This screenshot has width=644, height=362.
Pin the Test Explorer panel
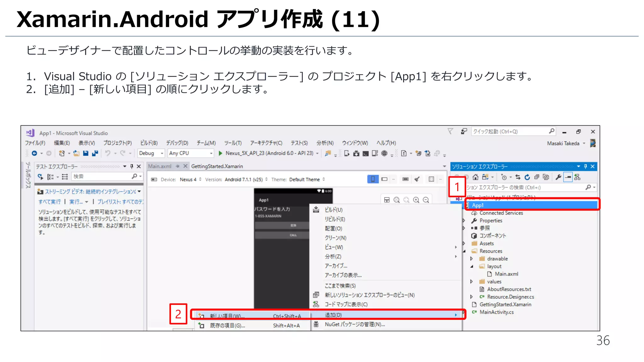(x=132, y=166)
